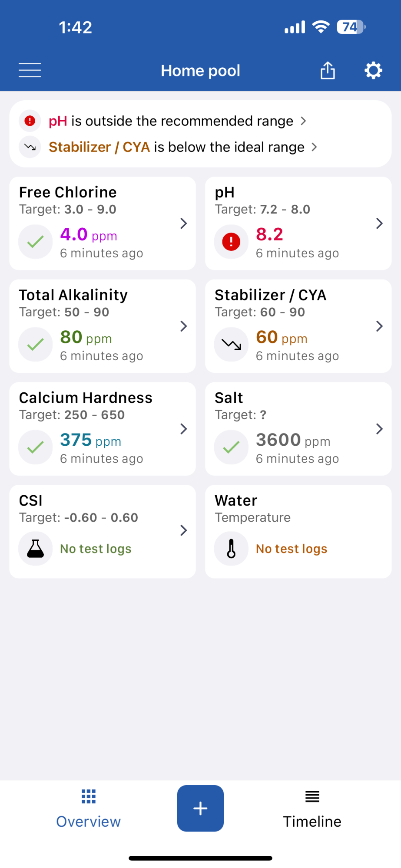Screen dimensions: 401x868
Task: Expand the Salt card chevron
Action: click(x=379, y=429)
